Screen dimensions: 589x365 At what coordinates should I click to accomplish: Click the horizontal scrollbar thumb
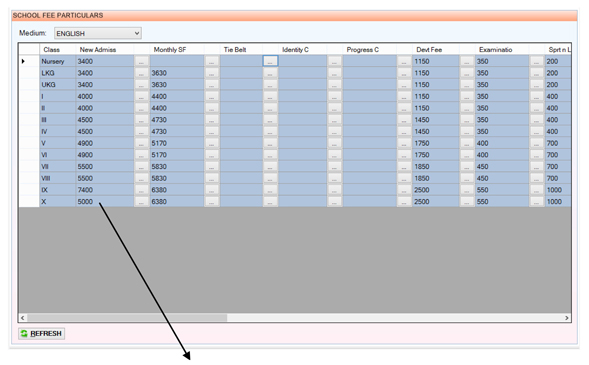[x=127, y=318]
